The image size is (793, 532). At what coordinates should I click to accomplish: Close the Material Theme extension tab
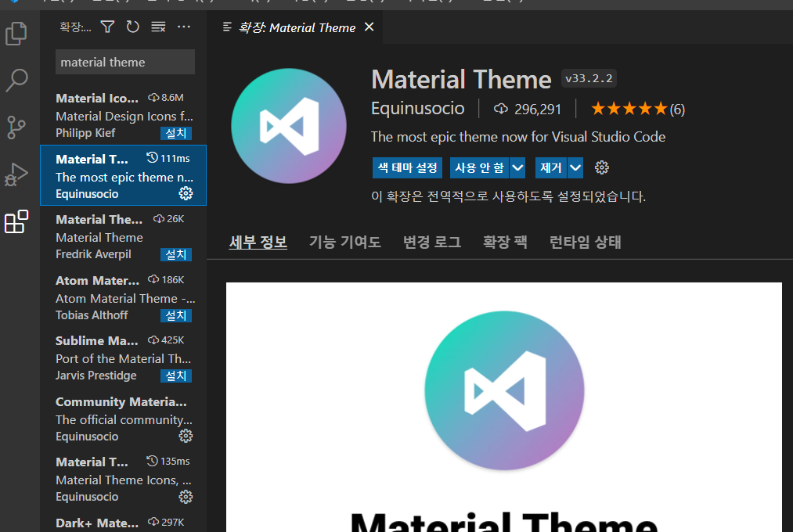pyautogui.click(x=369, y=27)
